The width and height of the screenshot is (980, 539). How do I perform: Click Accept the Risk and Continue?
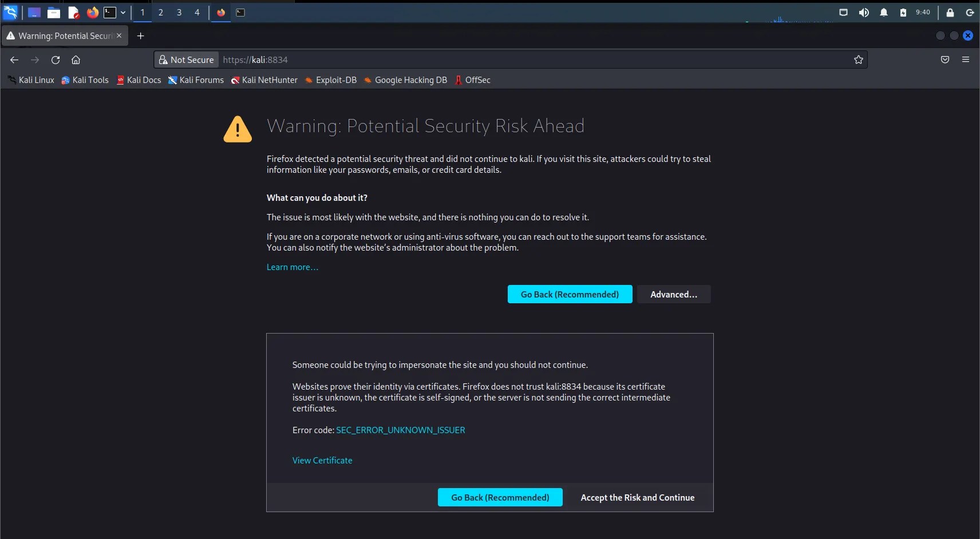(x=637, y=497)
